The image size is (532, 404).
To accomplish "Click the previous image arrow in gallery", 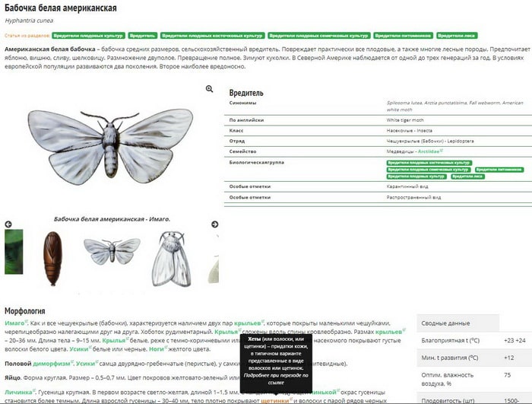I will tap(8, 224).
